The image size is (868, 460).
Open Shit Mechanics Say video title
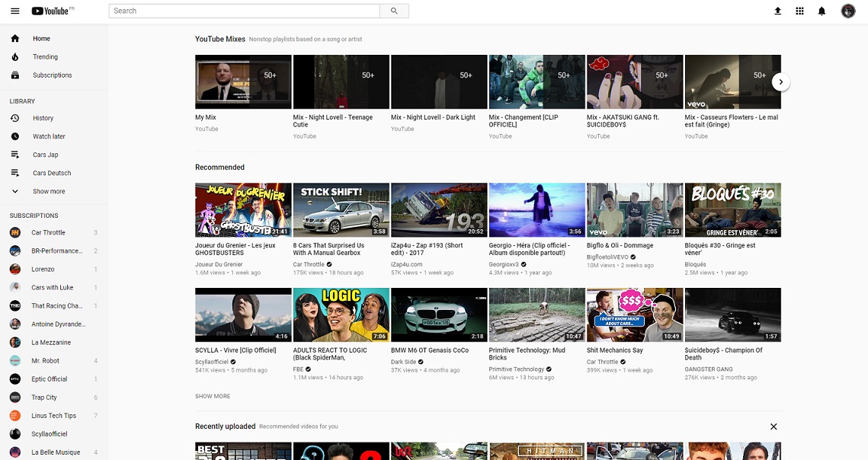pyautogui.click(x=614, y=350)
